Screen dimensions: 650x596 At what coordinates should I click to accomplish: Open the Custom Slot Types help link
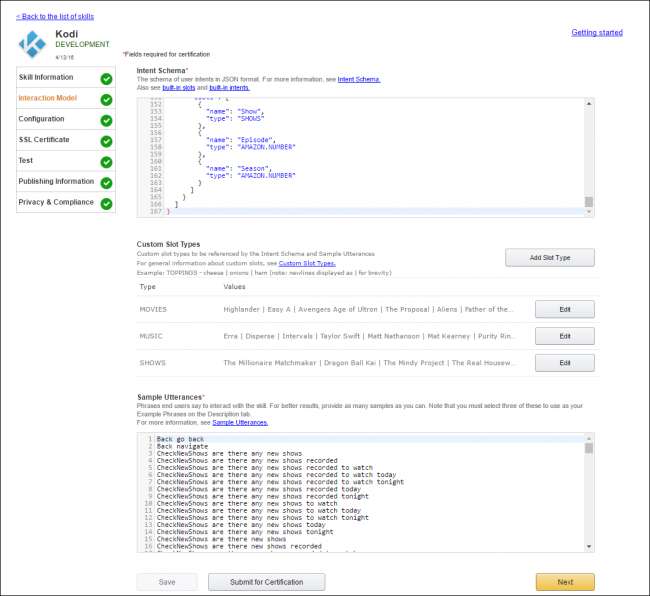point(306,263)
